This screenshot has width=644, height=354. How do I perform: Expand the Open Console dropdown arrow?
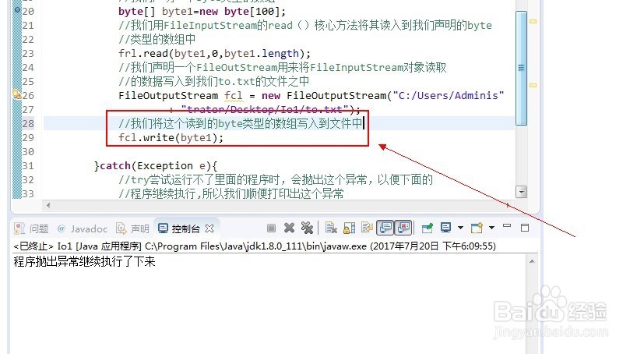pos(491,228)
